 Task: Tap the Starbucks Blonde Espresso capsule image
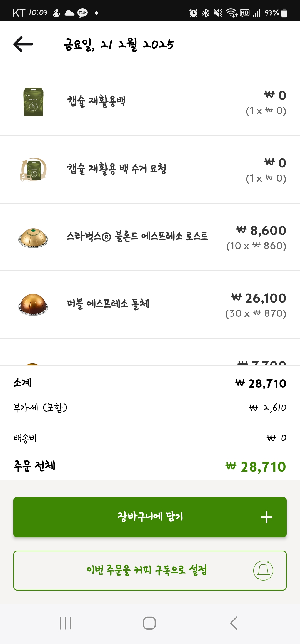[33, 238]
